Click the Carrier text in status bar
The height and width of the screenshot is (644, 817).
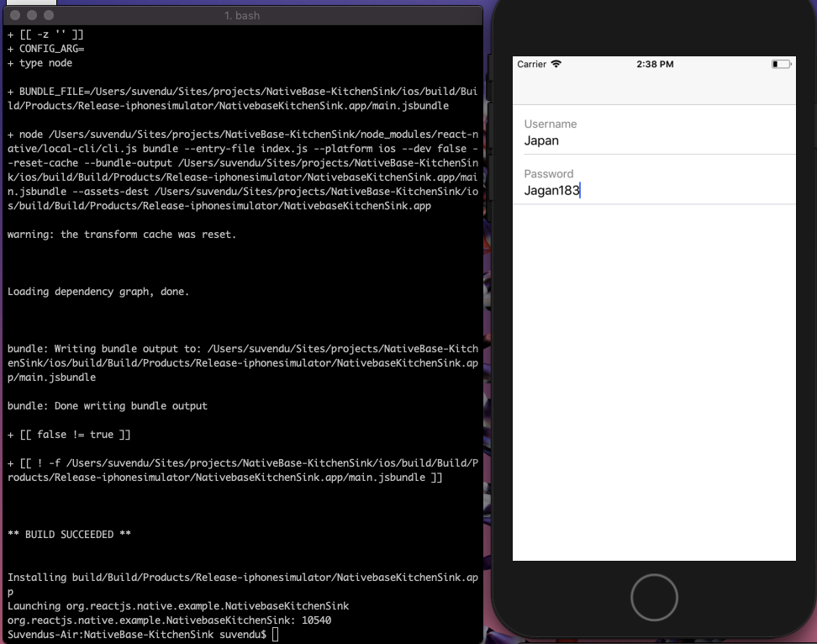[531, 64]
